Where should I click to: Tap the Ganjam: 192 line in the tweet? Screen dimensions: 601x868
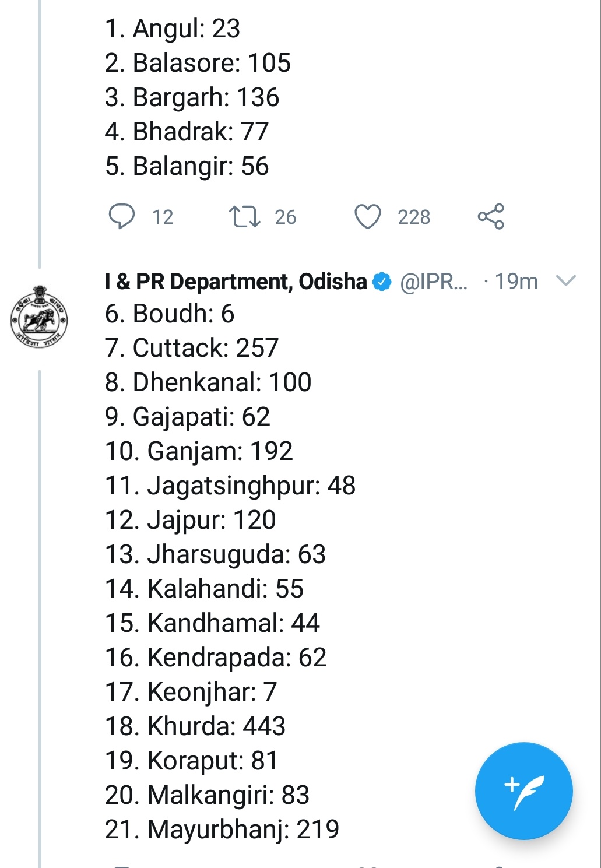[199, 451]
